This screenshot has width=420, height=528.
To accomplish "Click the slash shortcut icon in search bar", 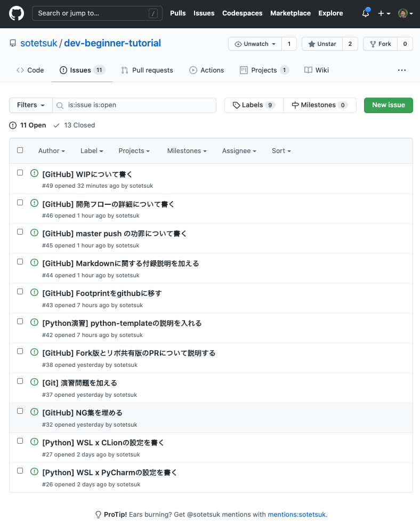I will [153, 13].
